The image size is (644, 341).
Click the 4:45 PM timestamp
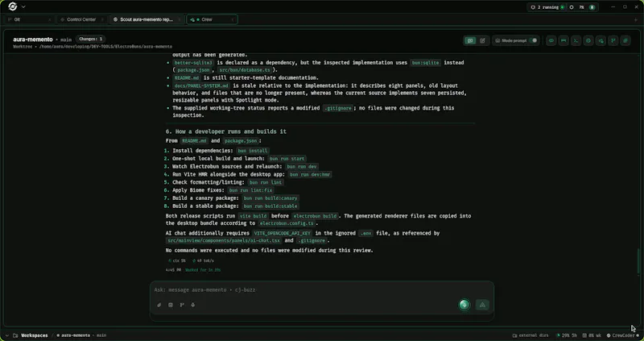point(173,270)
